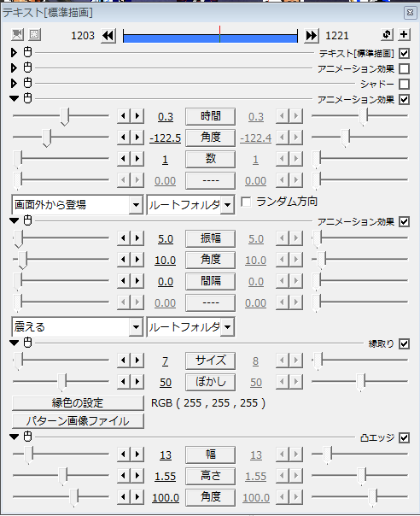
Task: Click the left 振幅 value 5.0
Action: pyautogui.click(x=166, y=239)
